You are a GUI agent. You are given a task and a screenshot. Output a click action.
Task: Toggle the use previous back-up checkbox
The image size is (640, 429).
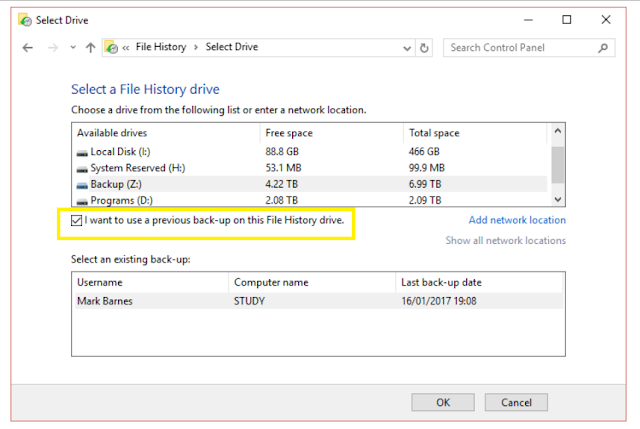point(77,220)
